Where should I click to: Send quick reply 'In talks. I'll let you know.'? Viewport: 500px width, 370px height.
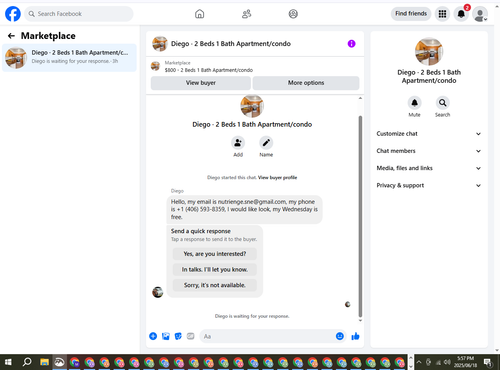click(215, 269)
